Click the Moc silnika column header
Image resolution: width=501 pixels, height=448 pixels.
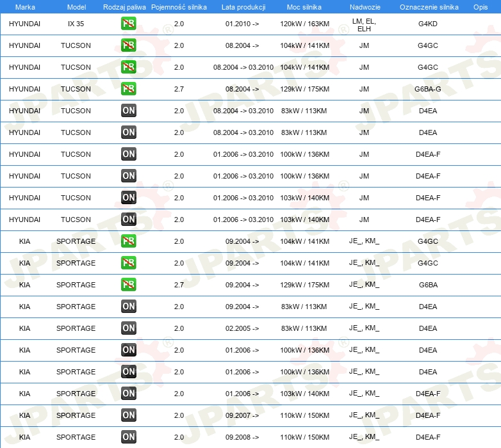click(304, 7)
